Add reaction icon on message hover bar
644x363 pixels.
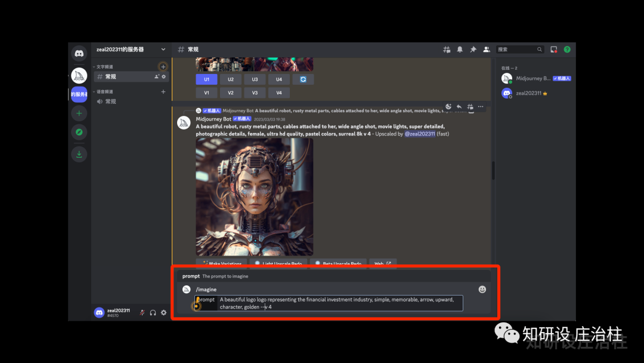tap(448, 106)
